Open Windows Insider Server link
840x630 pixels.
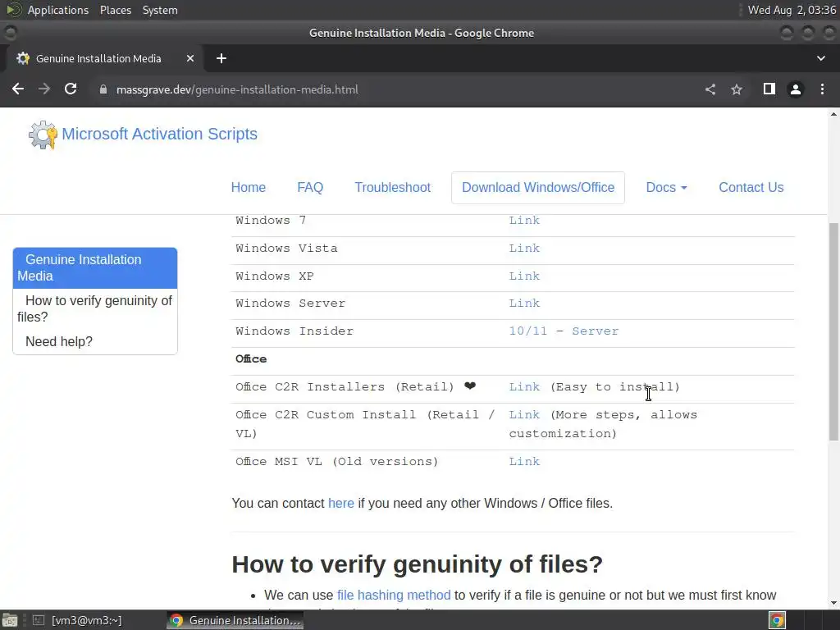tap(596, 331)
